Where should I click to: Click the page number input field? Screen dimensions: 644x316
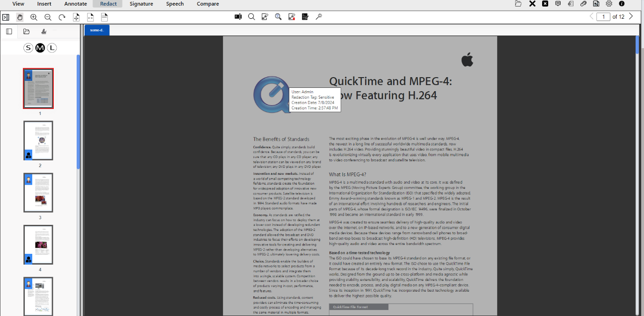[x=603, y=17]
